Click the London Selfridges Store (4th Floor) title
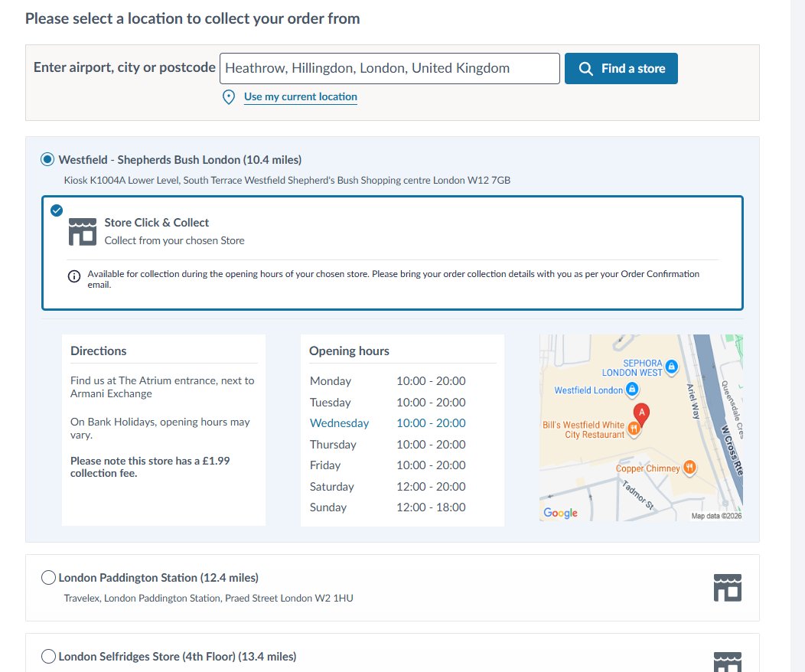This screenshot has width=805, height=672. (177, 656)
